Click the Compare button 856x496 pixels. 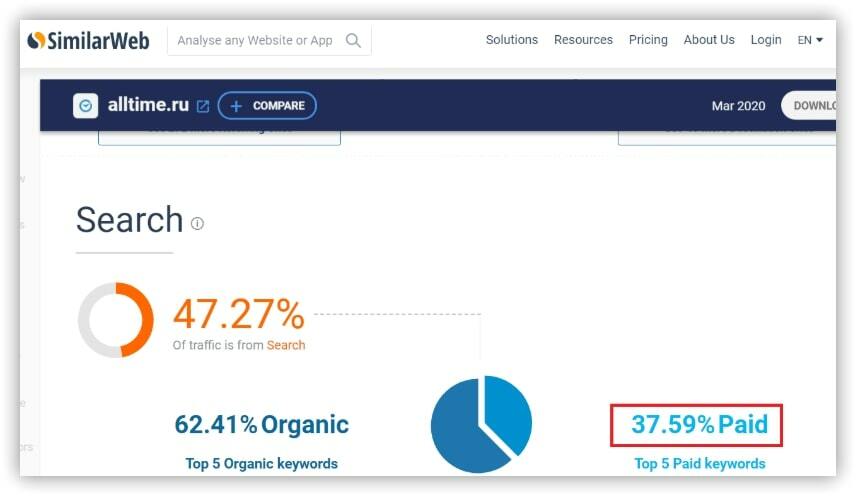[267, 105]
